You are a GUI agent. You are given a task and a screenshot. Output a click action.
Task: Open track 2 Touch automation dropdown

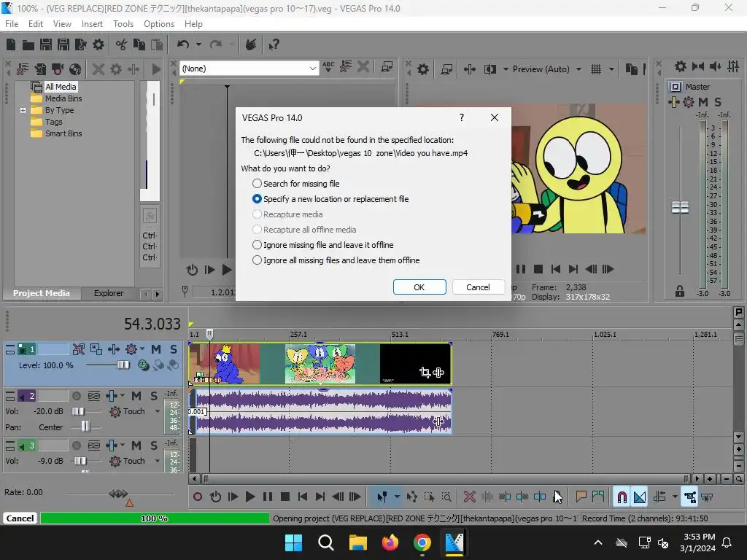pyautogui.click(x=158, y=411)
